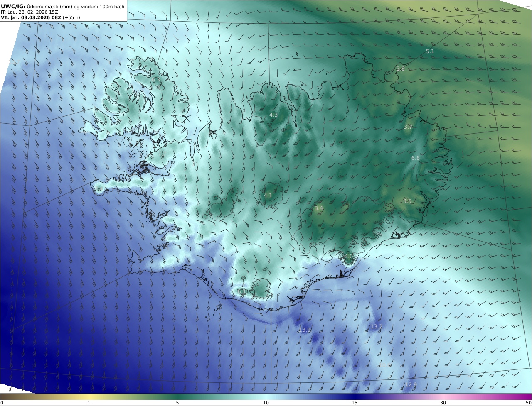Select the 6.8 value label
The image size is (532, 406).
(416, 158)
